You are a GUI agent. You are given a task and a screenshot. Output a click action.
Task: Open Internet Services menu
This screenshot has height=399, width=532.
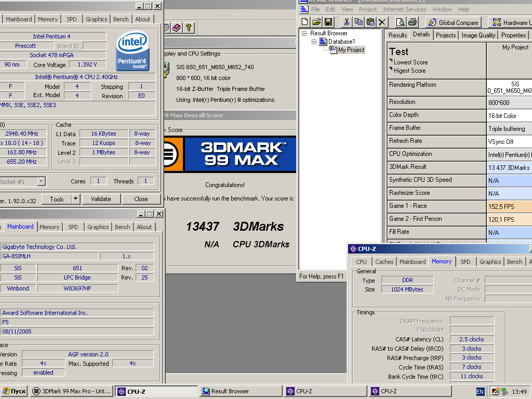coord(404,9)
